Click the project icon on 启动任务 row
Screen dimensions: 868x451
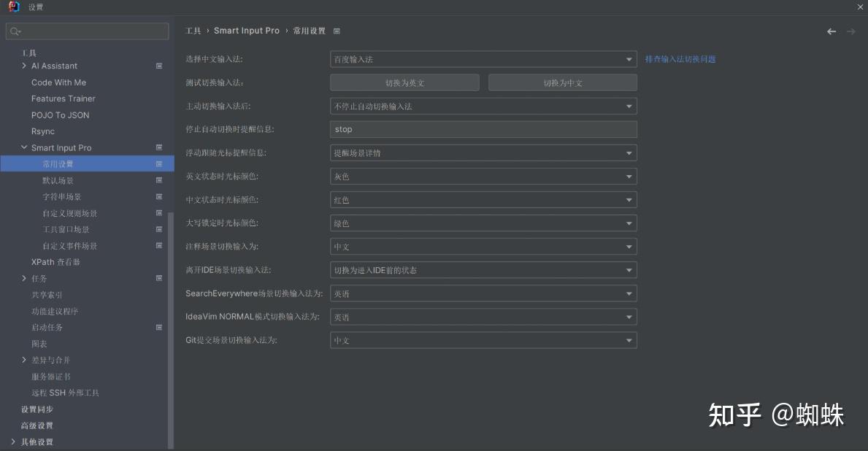(x=159, y=327)
